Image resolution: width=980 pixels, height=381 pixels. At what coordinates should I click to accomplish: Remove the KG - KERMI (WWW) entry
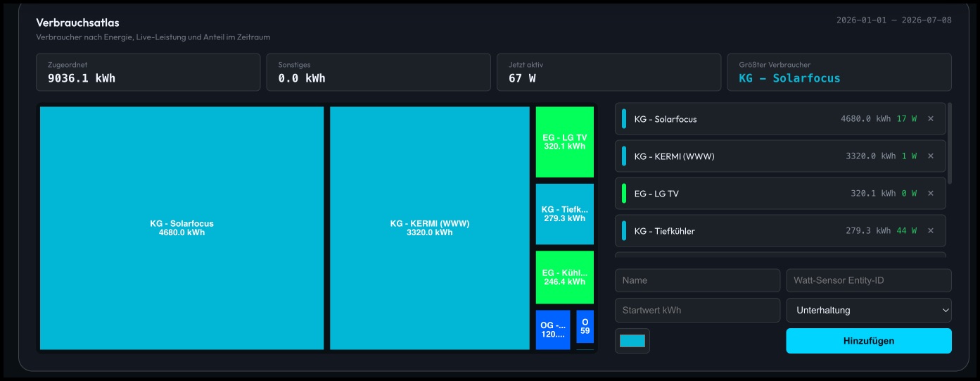pos(931,156)
